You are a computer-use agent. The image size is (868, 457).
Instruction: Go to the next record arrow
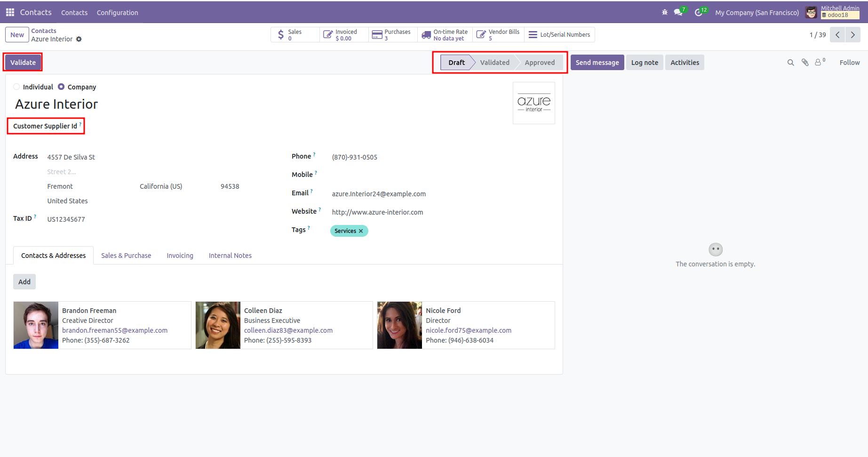click(853, 35)
